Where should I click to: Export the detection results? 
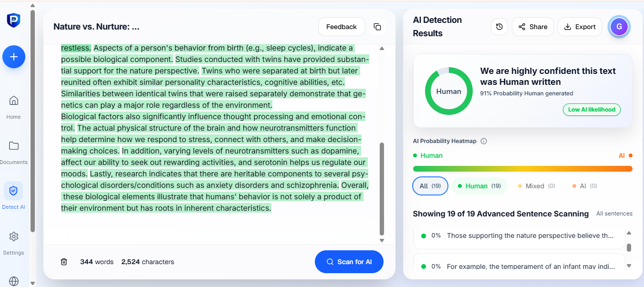(x=580, y=27)
